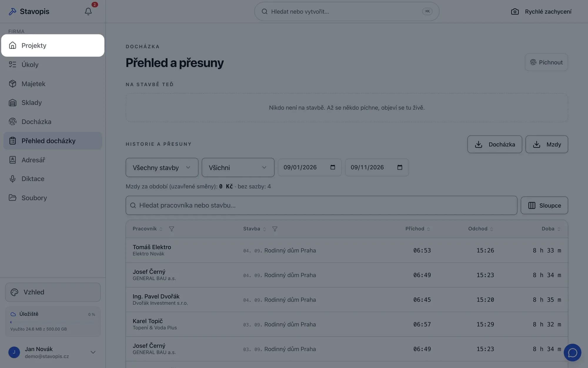
Task: Open calendar for end date 09/11/2026
Action: (400, 167)
